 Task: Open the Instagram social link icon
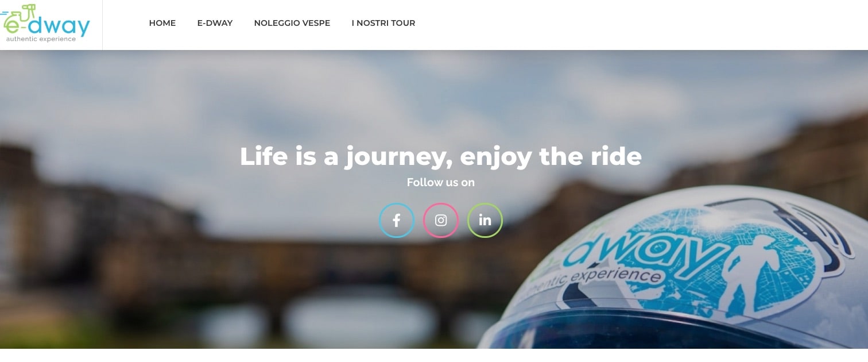point(441,220)
